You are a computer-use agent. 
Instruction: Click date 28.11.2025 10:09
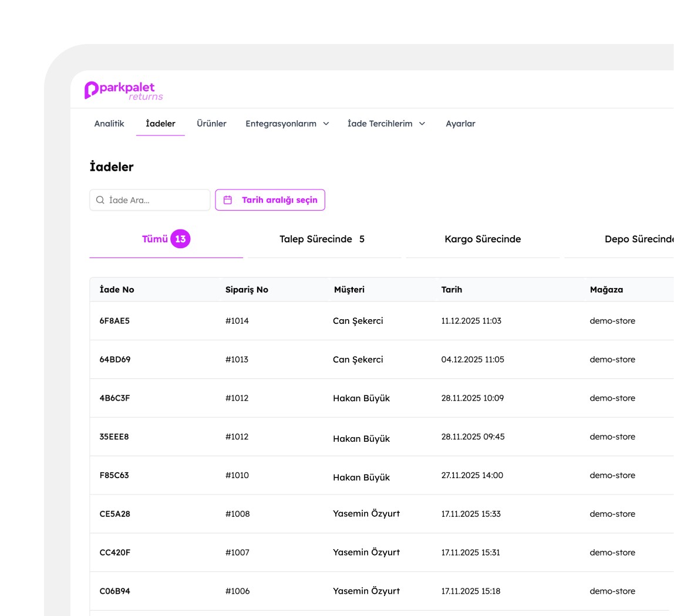point(473,398)
